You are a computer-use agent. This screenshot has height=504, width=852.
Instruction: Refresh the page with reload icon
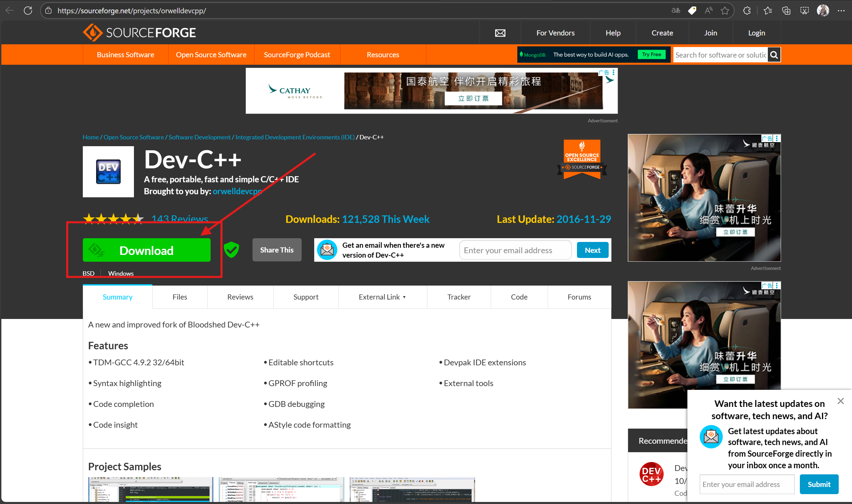pos(28,11)
